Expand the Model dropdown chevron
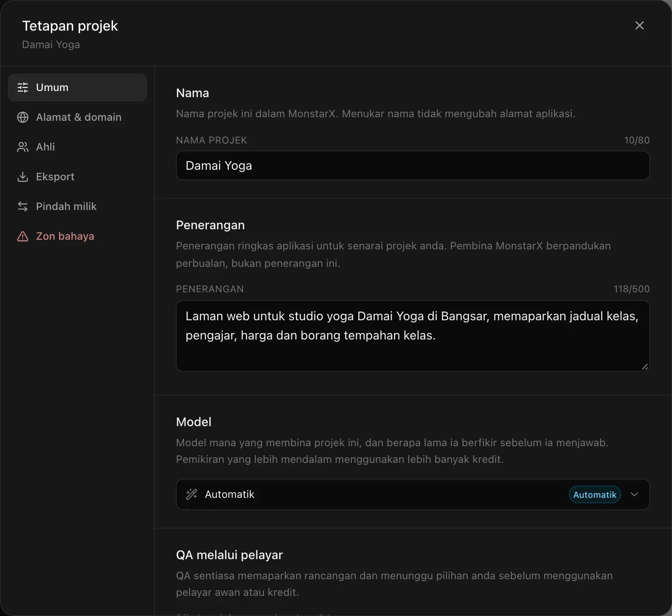The height and width of the screenshot is (616, 672). (634, 494)
